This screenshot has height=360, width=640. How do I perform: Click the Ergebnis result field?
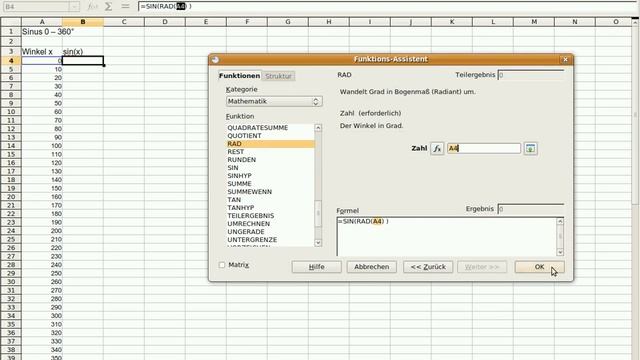531,209
